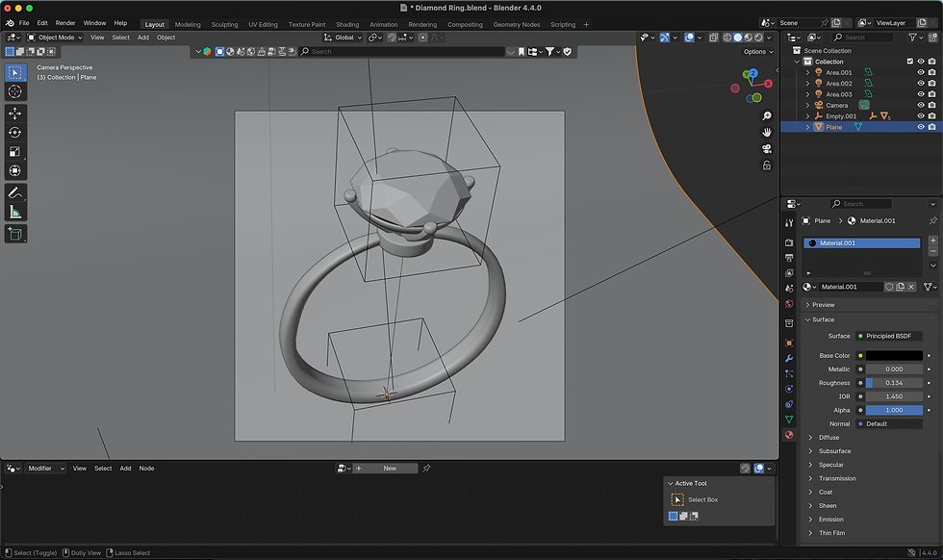Viewport: 943px width, 560px height.
Task: Open the Render menu
Action: point(65,23)
